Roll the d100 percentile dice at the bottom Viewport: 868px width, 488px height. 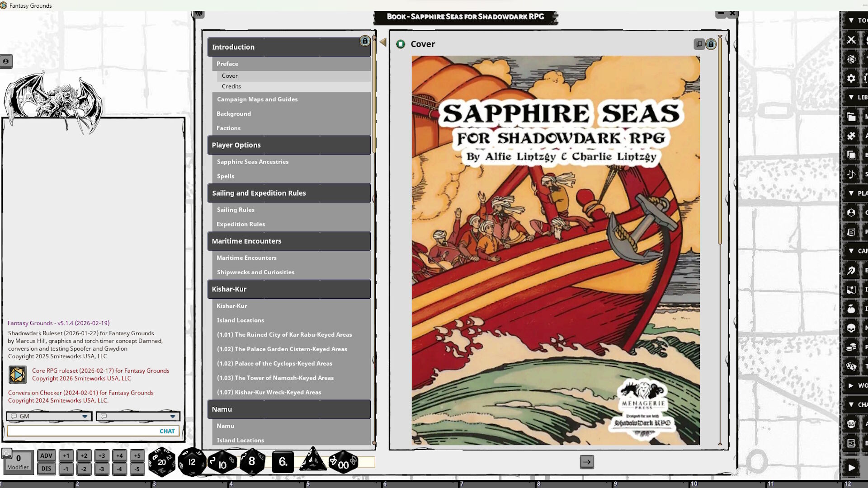343,462
